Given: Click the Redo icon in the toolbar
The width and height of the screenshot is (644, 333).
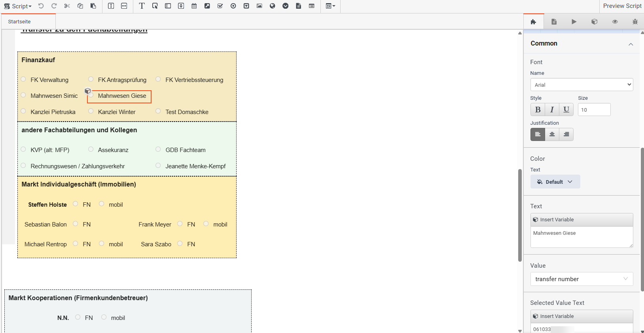Looking at the screenshot, I should (54, 6).
